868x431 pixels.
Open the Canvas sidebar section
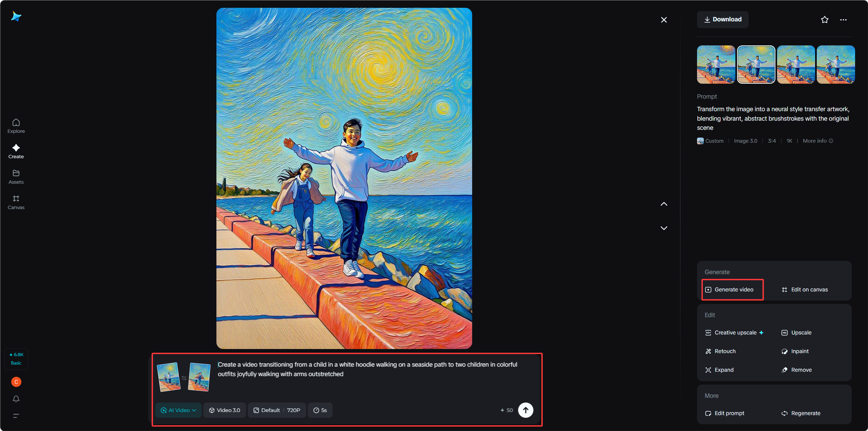[16, 202]
